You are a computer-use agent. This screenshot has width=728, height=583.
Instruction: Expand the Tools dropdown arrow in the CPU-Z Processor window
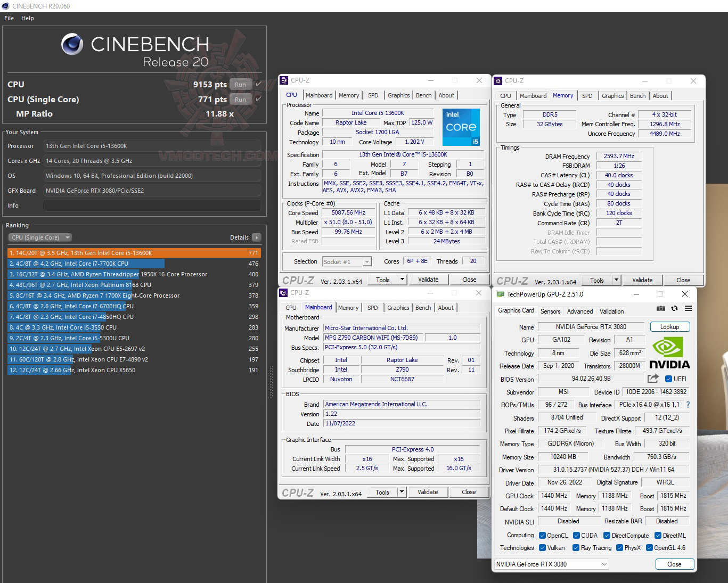coord(402,280)
